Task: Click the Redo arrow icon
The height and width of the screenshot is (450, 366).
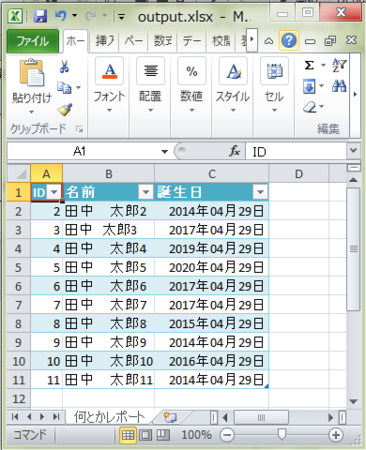Action: point(90,15)
